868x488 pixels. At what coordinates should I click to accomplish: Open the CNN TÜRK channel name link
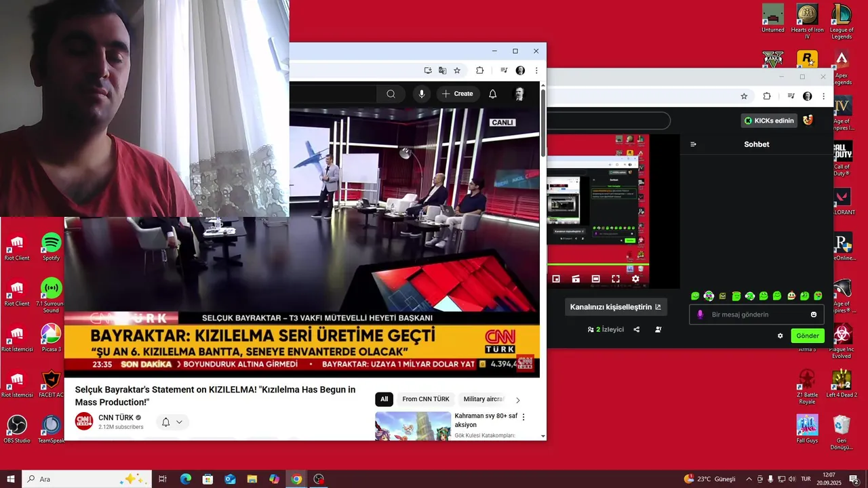[116, 418]
